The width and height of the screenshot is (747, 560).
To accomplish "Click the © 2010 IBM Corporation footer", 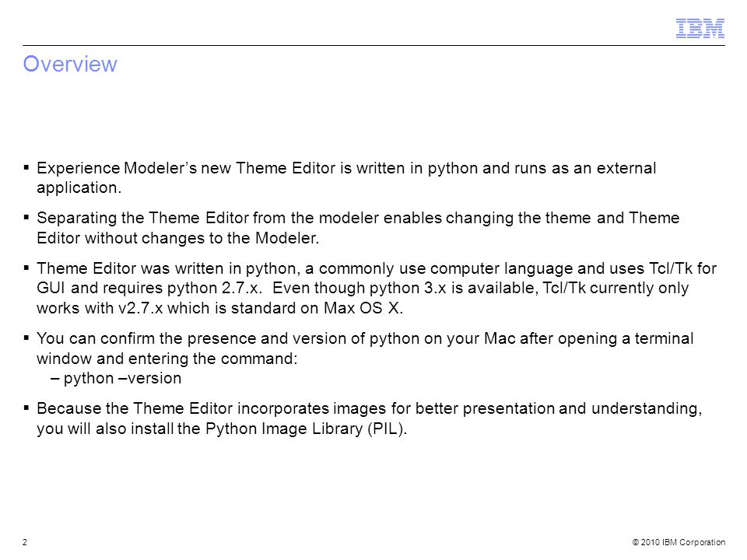I will click(x=679, y=542).
